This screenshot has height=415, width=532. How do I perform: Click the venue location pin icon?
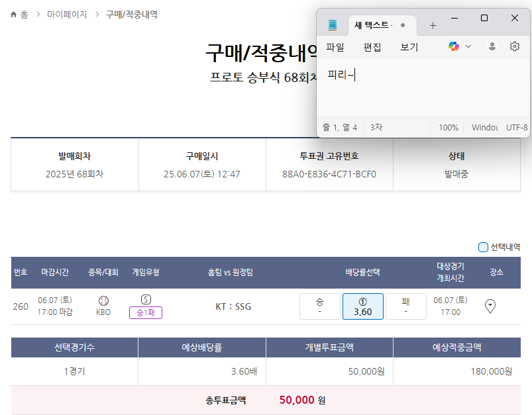click(x=490, y=306)
